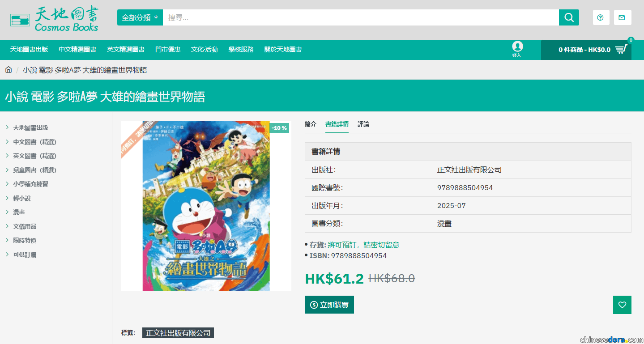Expand 兒童圖書（精選） sidebar category
644x344 pixels.
click(x=35, y=170)
